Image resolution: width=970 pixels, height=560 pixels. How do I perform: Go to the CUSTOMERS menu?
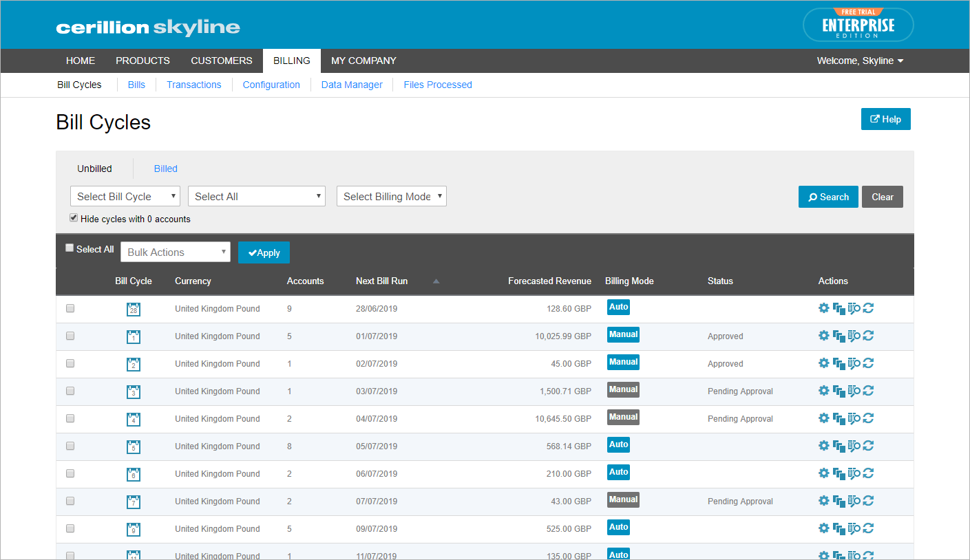tap(222, 61)
